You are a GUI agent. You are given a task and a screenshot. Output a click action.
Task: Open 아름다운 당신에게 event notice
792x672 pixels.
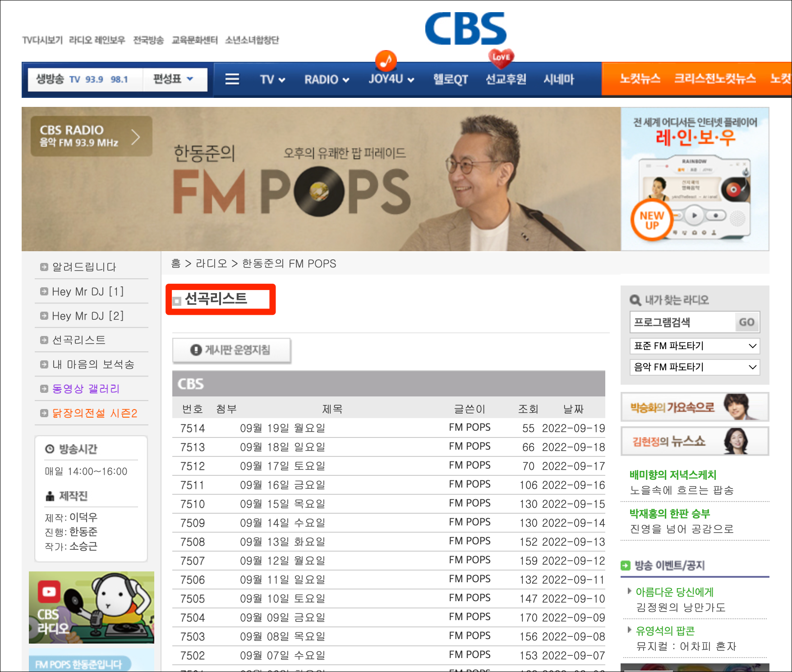675,592
